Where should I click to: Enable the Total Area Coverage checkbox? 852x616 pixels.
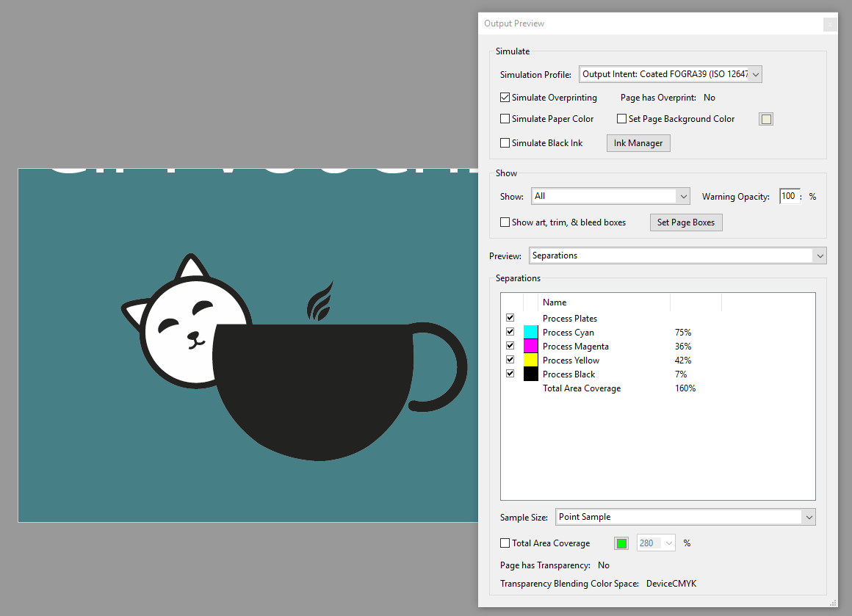(505, 543)
